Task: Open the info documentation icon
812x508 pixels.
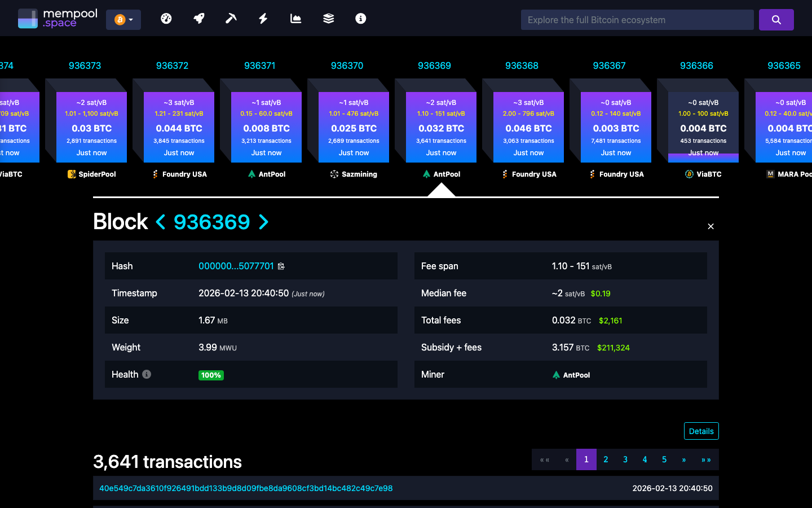Action: [x=360, y=18]
